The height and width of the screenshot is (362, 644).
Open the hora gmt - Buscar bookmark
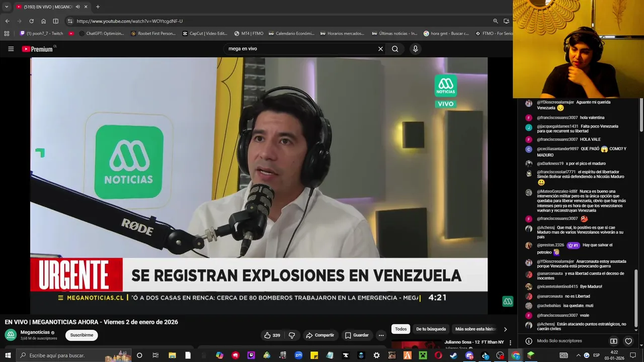click(446, 34)
